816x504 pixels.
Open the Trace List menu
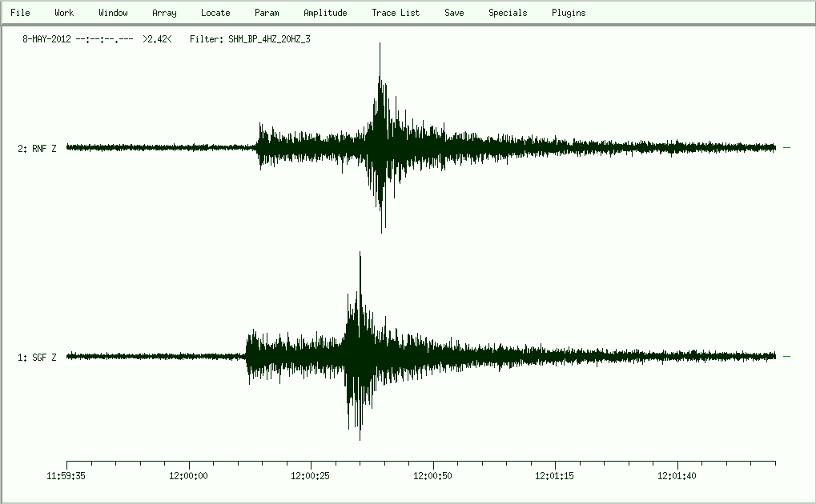click(x=396, y=13)
